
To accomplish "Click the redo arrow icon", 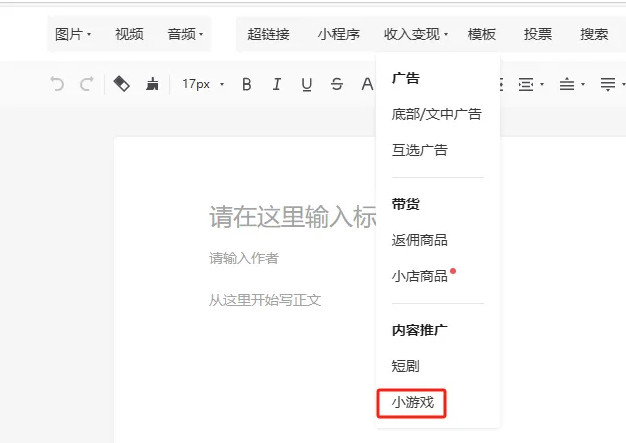I will click(x=87, y=84).
